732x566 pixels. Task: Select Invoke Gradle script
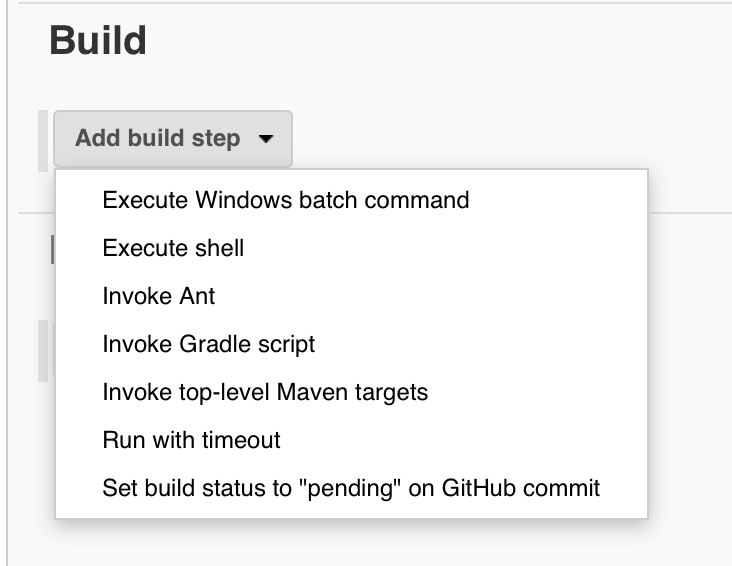coord(208,344)
